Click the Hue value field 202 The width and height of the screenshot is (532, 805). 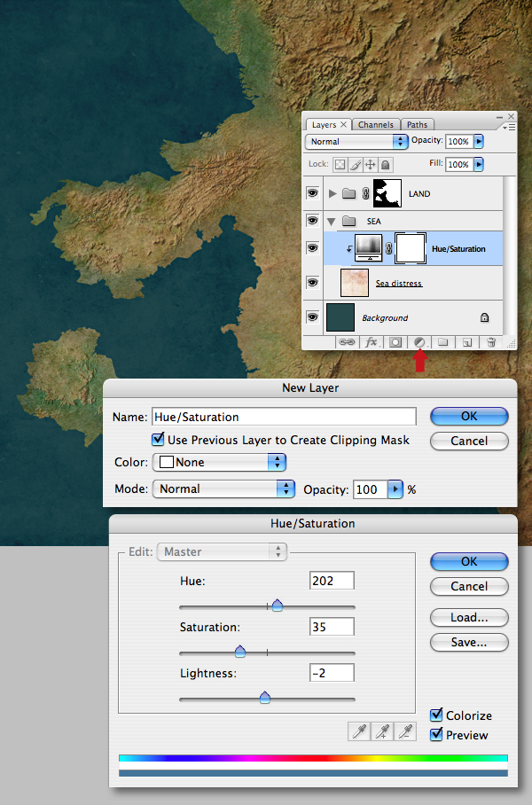332,581
